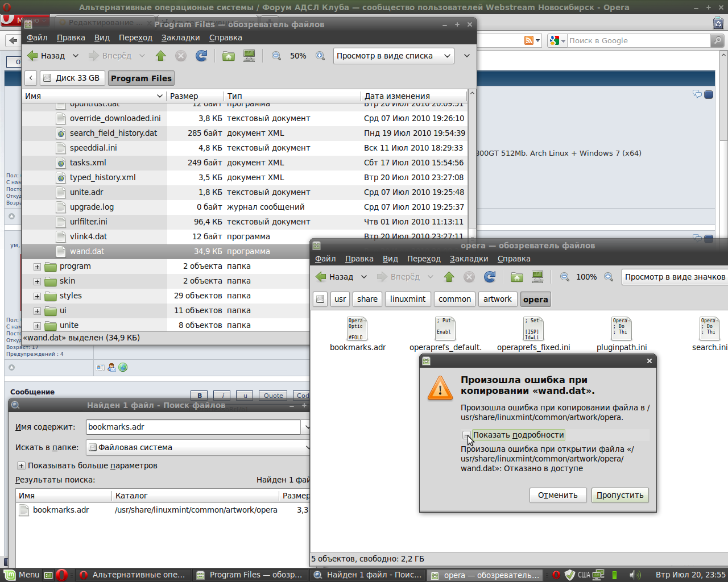
Task: Sort file list by Date modified column
Action: pyautogui.click(x=413, y=96)
